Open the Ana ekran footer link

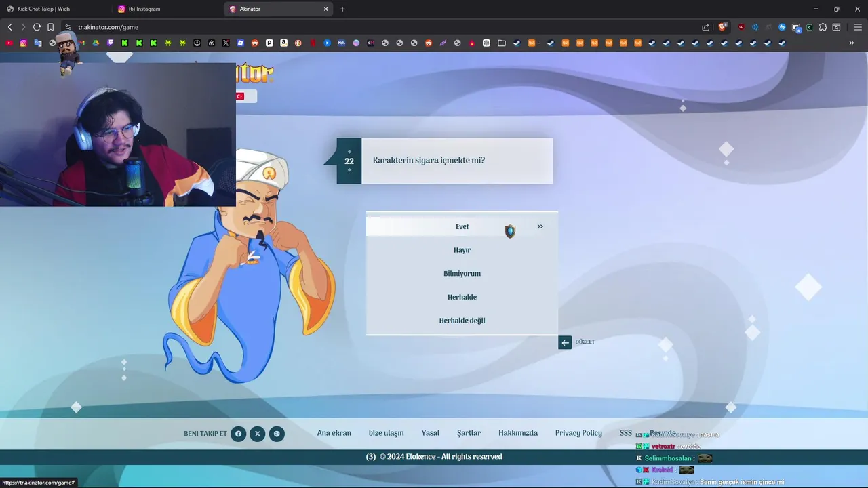click(334, 433)
